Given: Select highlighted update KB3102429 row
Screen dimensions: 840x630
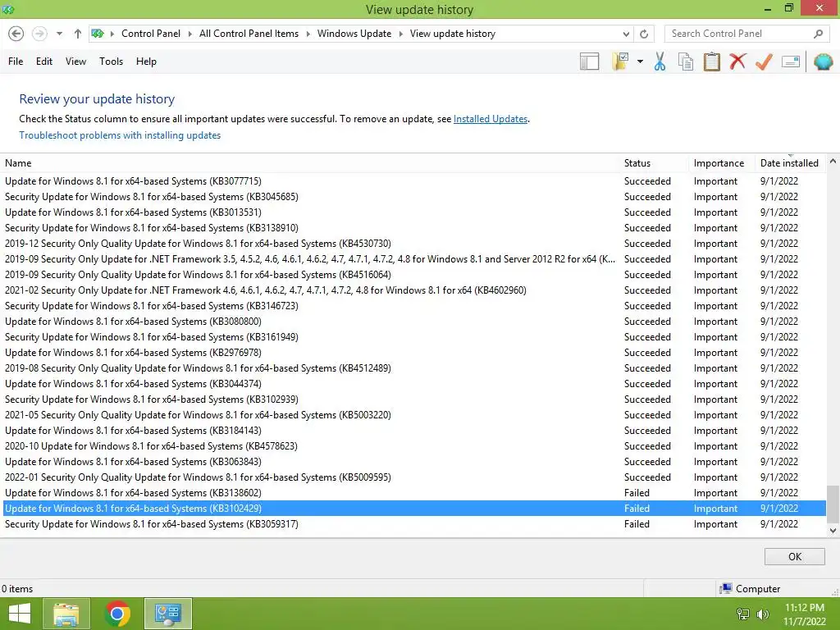Looking at the screenshot, I should coord(414,509).
